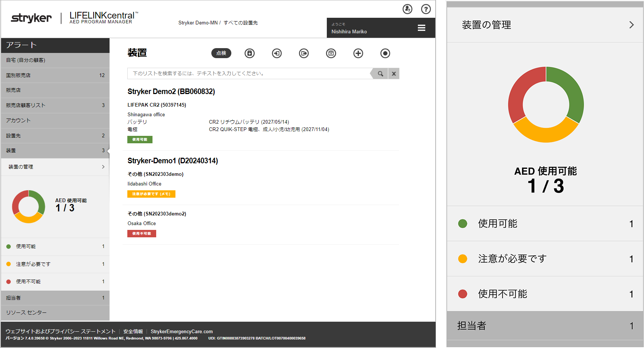Click the device transfer icon next to 点検
The height and width of the screenshot is (348, 644).
click(250, 53)
